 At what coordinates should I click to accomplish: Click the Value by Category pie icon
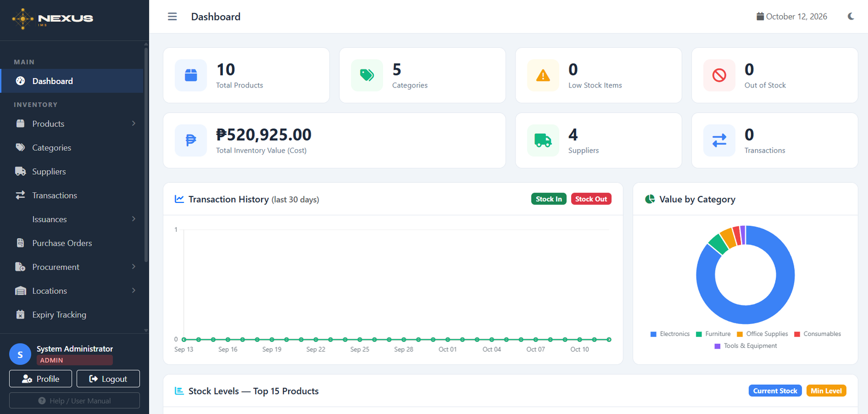649,199
